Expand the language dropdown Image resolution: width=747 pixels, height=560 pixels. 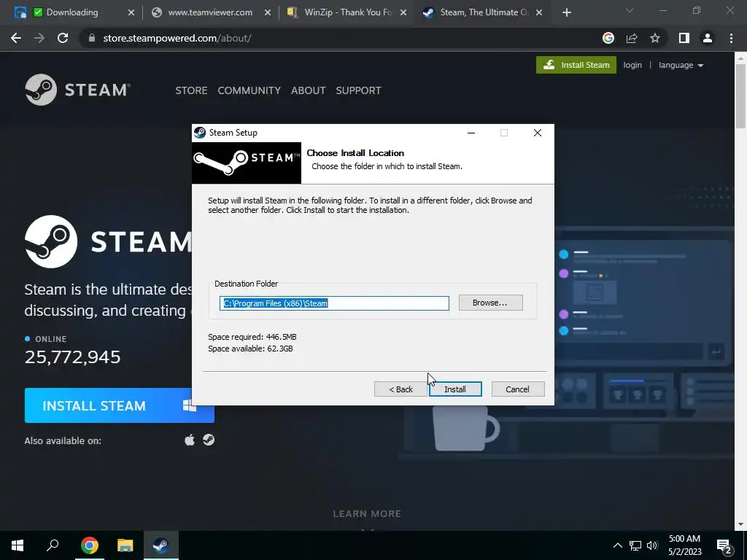[681, 65]
